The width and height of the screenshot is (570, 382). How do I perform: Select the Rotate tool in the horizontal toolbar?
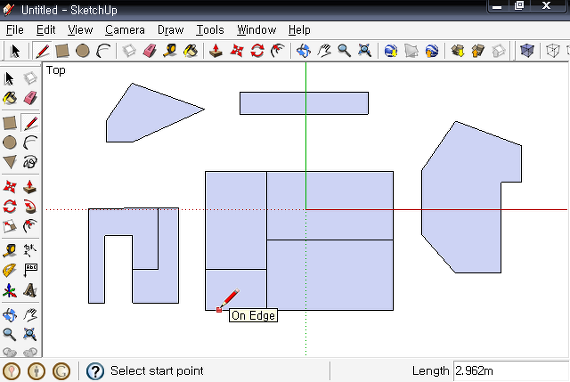click(257, 51)
